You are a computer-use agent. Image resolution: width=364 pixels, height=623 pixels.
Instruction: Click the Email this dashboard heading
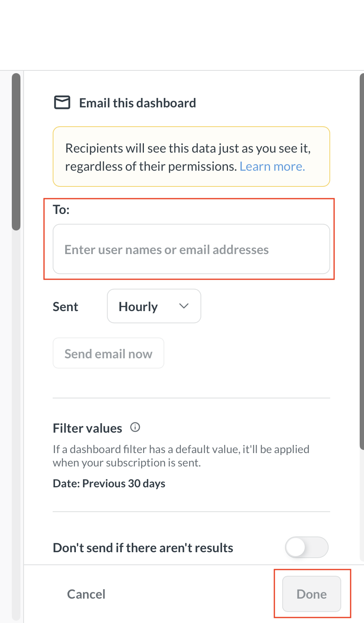pyautogui.click(x=137, y=103)
